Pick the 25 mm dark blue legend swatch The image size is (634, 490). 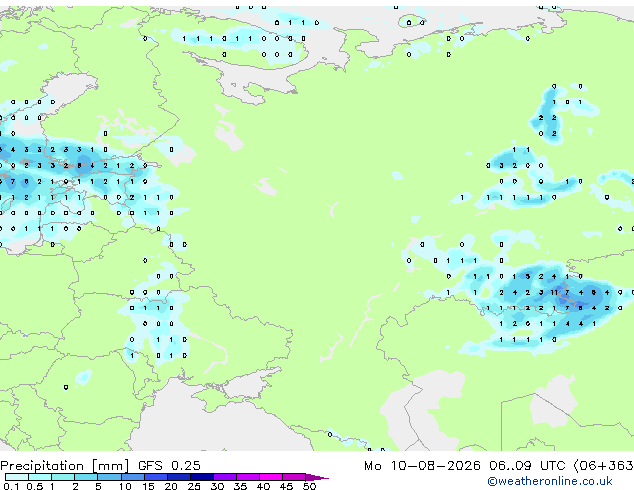click(201, 477)
